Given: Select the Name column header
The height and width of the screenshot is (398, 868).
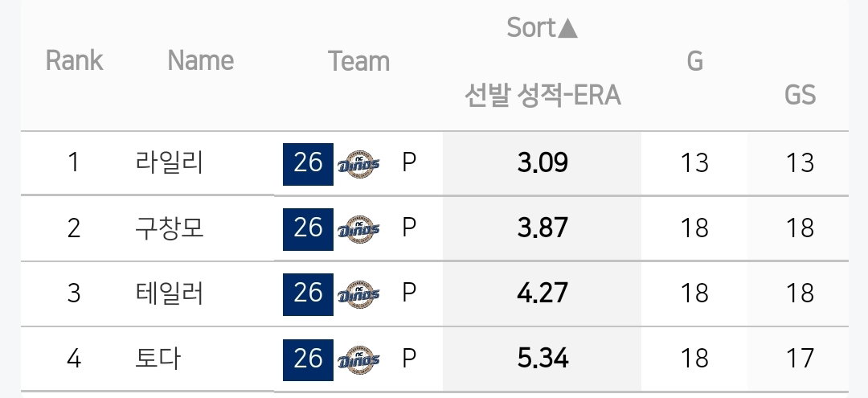Looking at the screenshot, I should (x=200, y=60).
